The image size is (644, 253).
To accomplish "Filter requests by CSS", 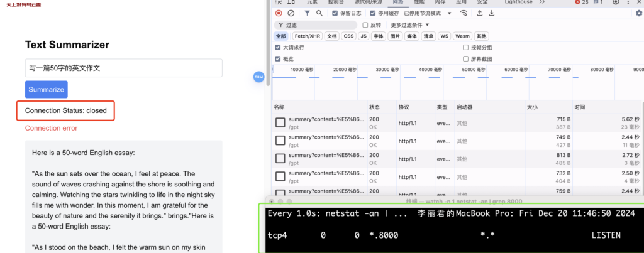I will (348, 36).
